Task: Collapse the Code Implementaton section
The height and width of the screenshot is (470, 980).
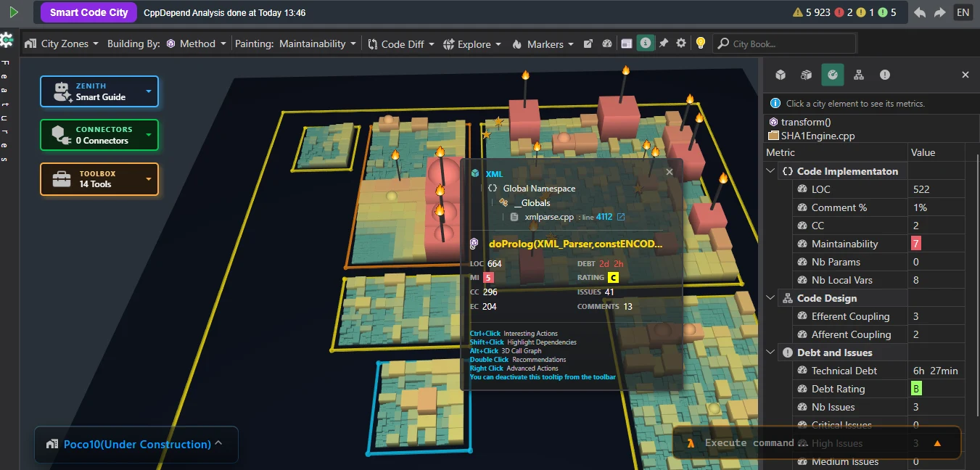Action: pyautogui.click(x=771, y=171)
